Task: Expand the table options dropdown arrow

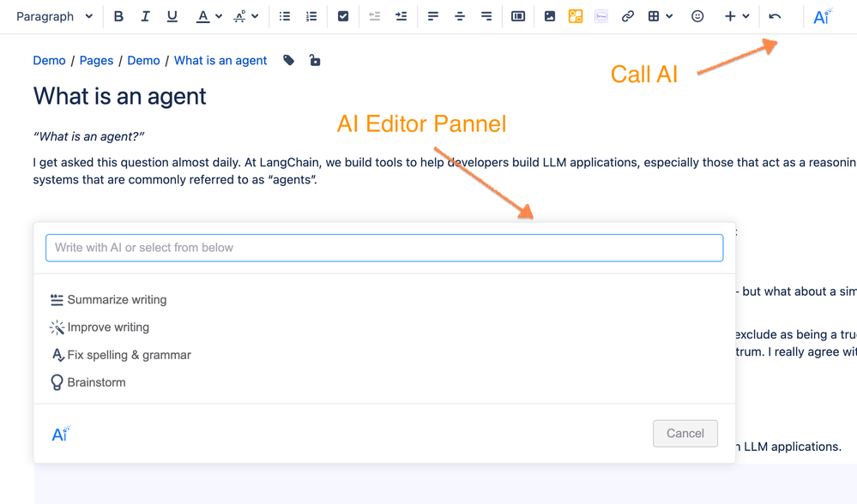Action: click(669, 16)
